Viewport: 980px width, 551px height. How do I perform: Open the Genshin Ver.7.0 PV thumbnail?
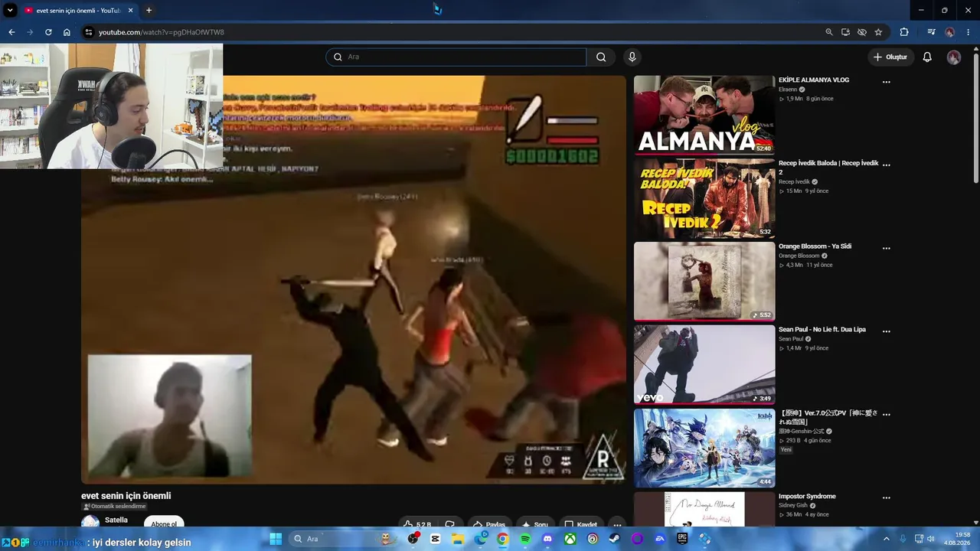point(704,448)
